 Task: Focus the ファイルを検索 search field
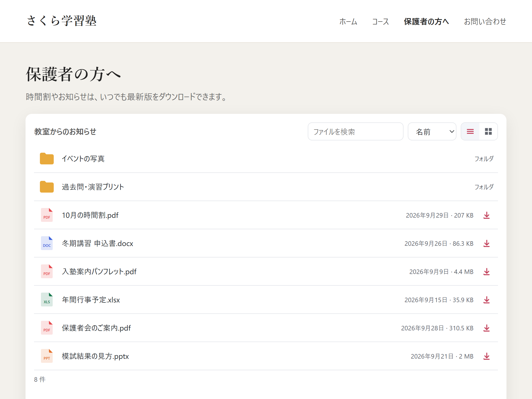355,131
